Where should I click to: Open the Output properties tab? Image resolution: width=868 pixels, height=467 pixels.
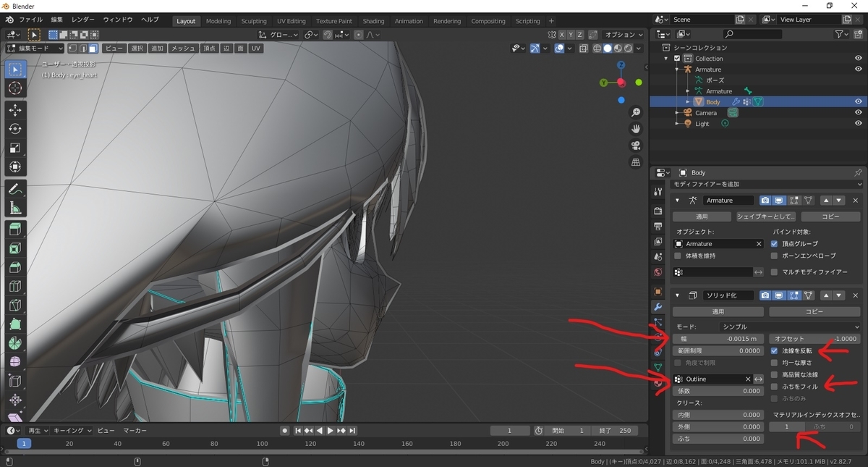click(x=658, y=226)
